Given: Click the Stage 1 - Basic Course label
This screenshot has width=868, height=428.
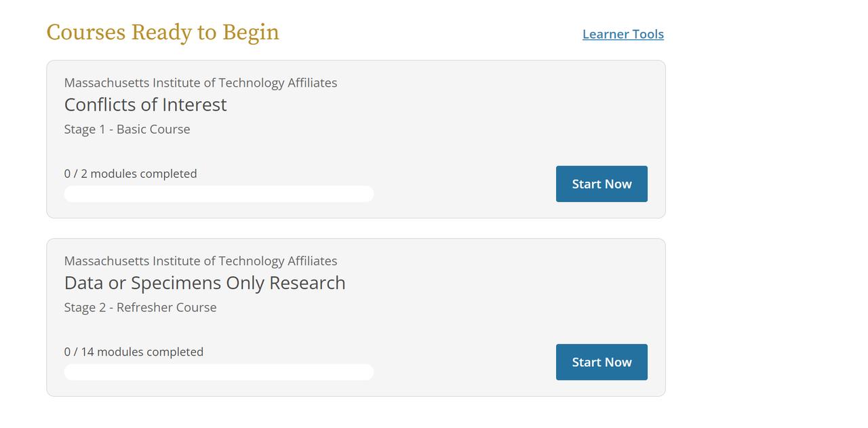Looking at the screenshot, I should point(127,129).
